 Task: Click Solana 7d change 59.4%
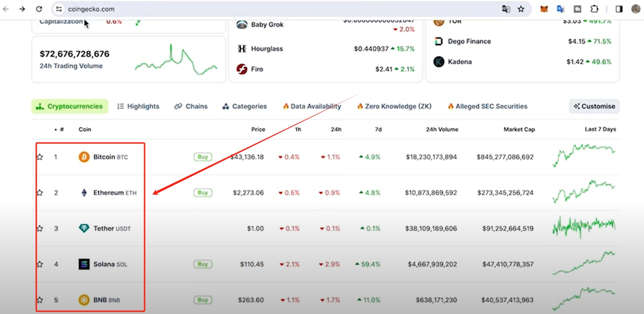point(368,264)
